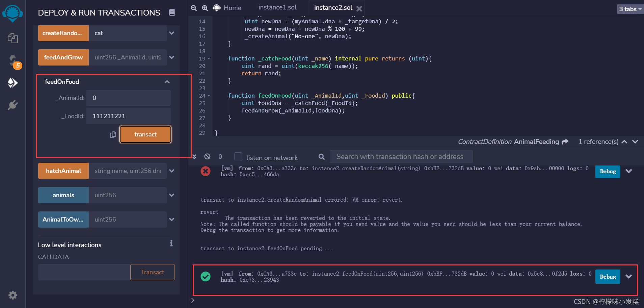Collapse the feedOnFood function form

coord(167,82)
